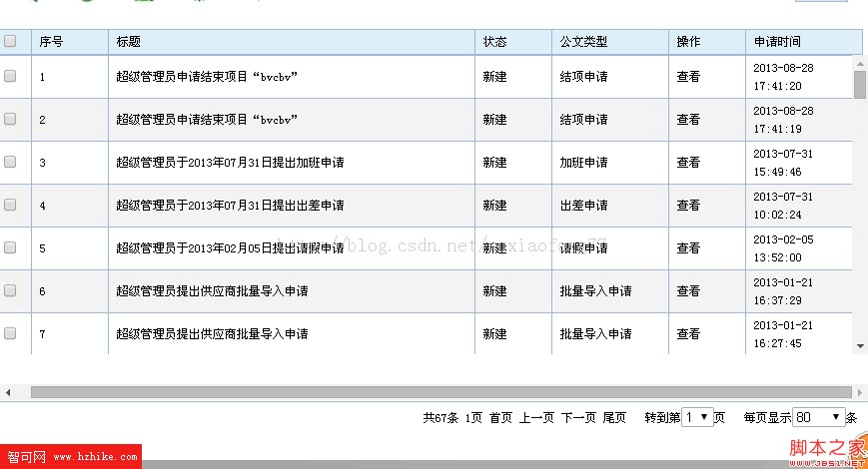Go to 上一页 in pagination

click(x=536, y=418)
